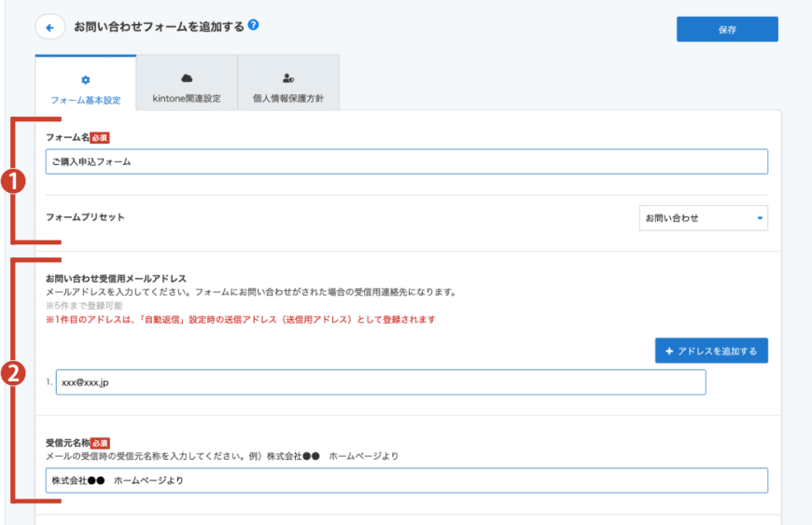This screenshot has height=525, width=812.
Task: Click the フォーム名 label
Action: 67,138
